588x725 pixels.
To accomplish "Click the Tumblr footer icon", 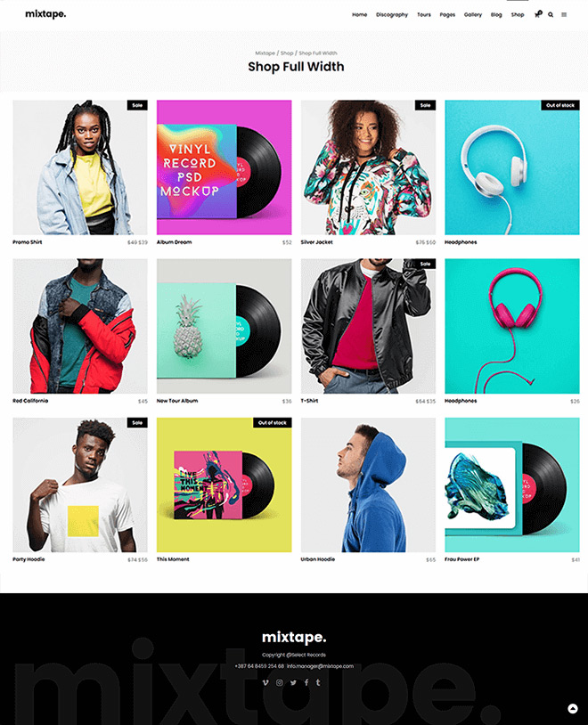I will point(318,682).
